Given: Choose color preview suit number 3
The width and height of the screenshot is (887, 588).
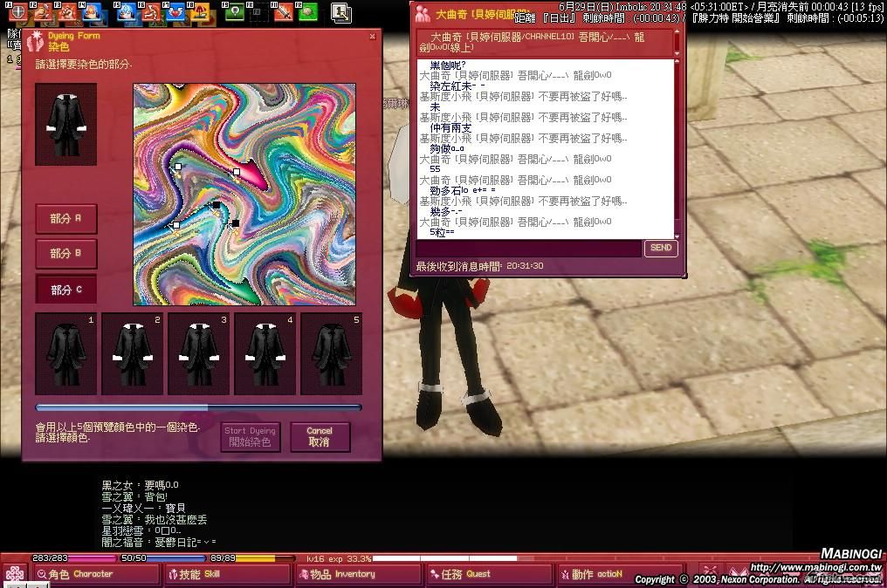Looking at the screenshot, I should (198, 353).
